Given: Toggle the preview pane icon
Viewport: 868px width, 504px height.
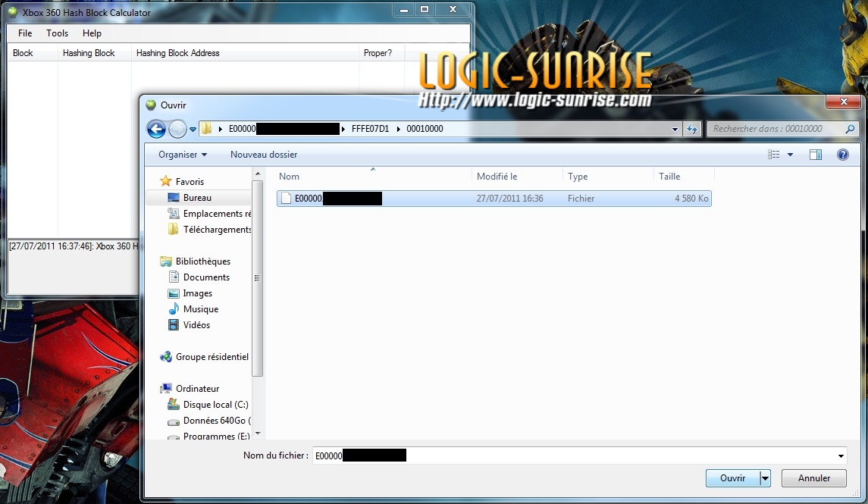Looking at the screenshot, I should [816, 155].
